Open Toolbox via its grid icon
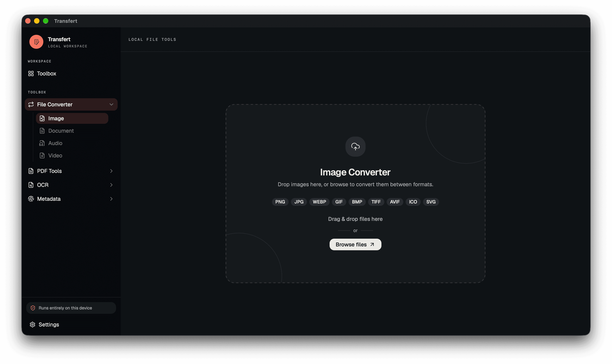Screen dimensions: 612x364 coord(31,73)
